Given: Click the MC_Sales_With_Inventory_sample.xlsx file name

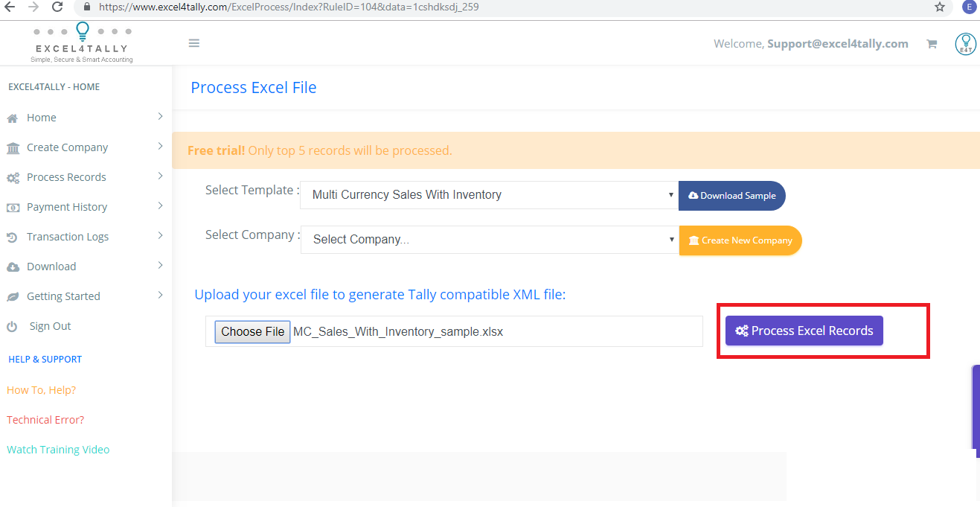Looking at the screenshot, I should pyautogui.click(x=398, y=332).
